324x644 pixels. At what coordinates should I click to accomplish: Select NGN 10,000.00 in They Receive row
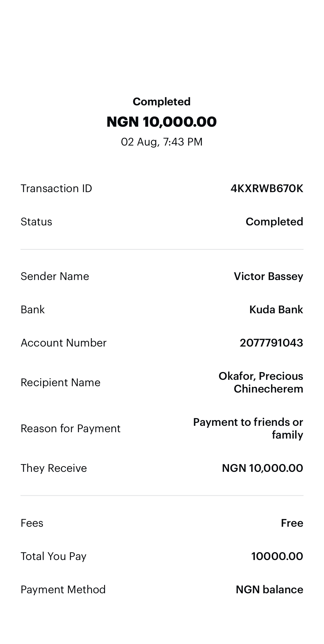pyautogui.click(x=263, y=468)
